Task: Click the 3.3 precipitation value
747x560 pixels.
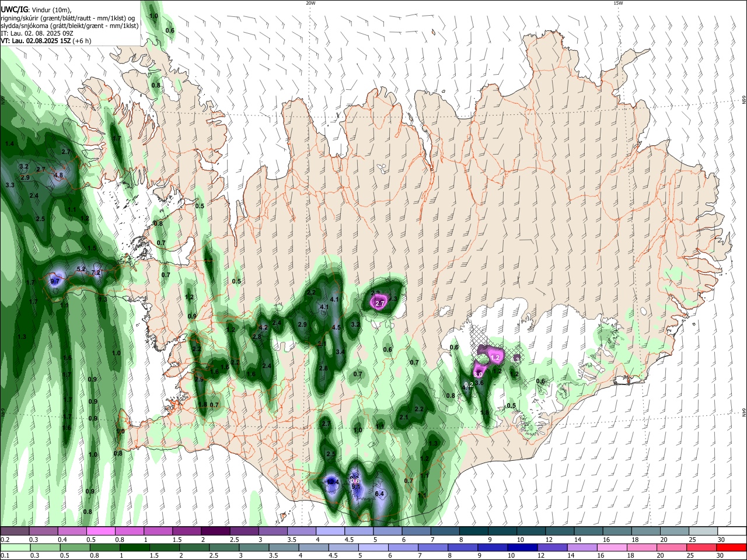Action: [9, 185]
